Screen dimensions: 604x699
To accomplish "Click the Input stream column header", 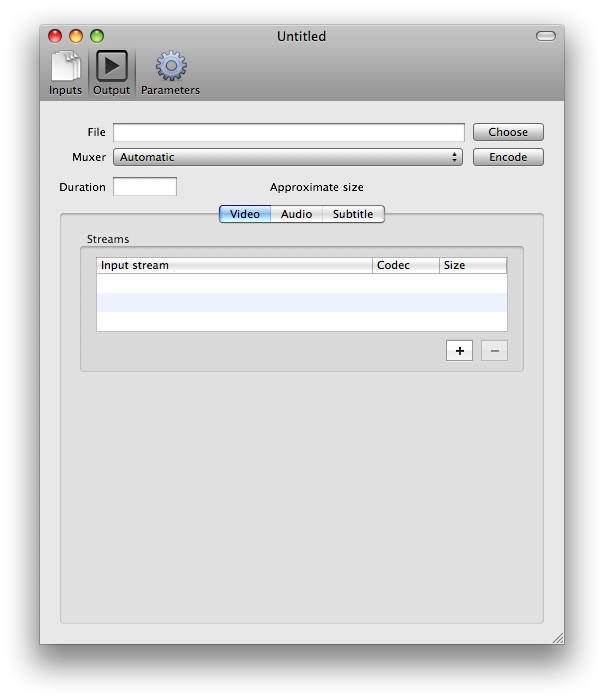I will pyautogui.click(x=234, y=265).
